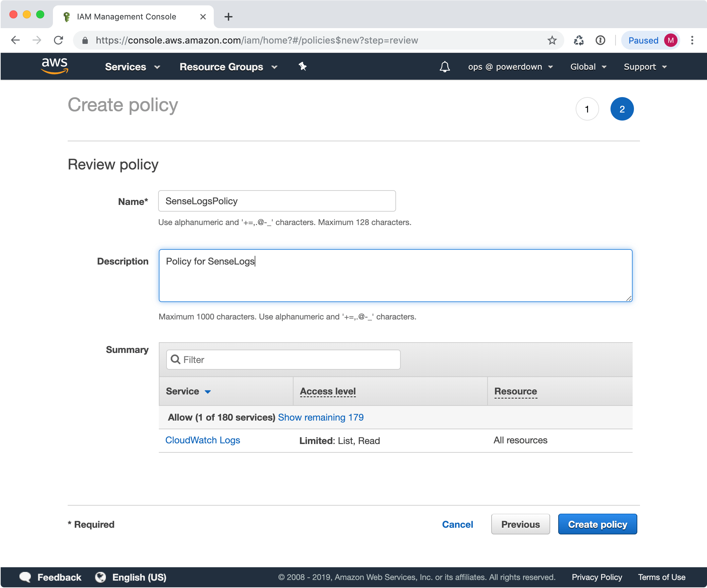Open the CloudWatch Logs service link
This screenshot has width=707, height=588.
[x=202, y=440]
